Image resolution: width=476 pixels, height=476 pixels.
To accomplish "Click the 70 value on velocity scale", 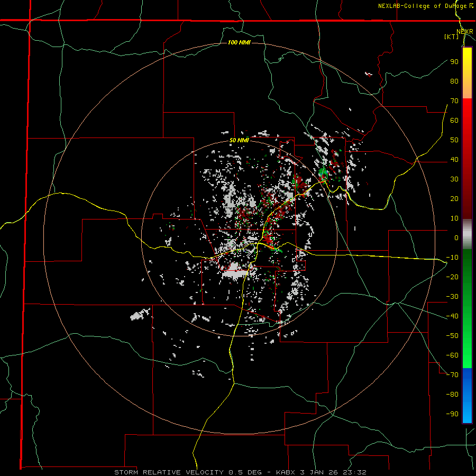I will 454,101.
